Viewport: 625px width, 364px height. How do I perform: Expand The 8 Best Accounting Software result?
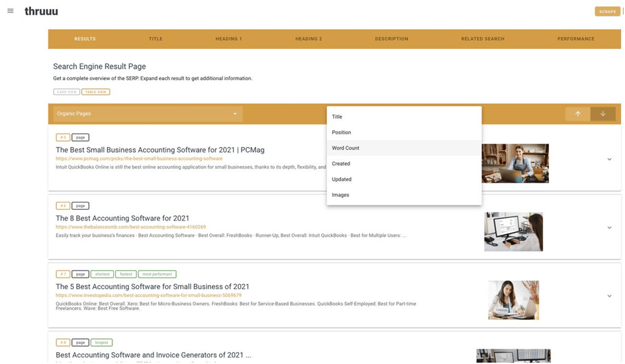(x=609, y=228)
